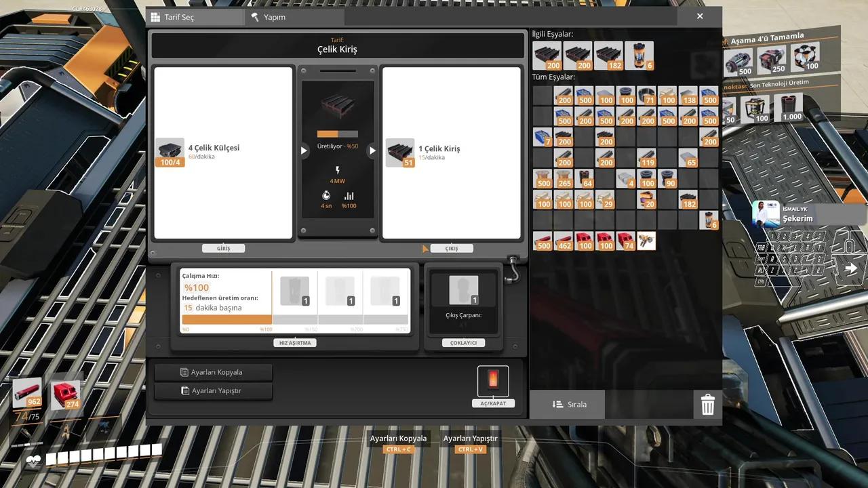This screenshot has width=868, height=488.
Task: Open the Yapım tab
Action: pyautogui.click(x=294, y=17)
